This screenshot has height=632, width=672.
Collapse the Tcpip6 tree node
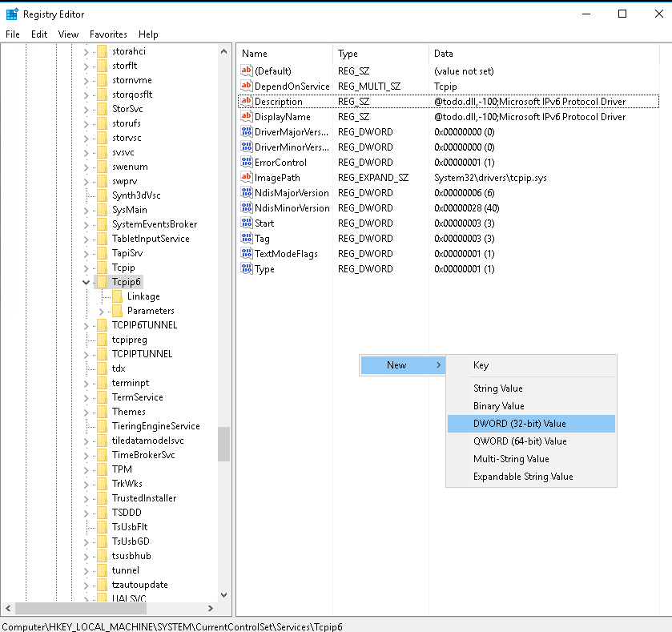87,282
